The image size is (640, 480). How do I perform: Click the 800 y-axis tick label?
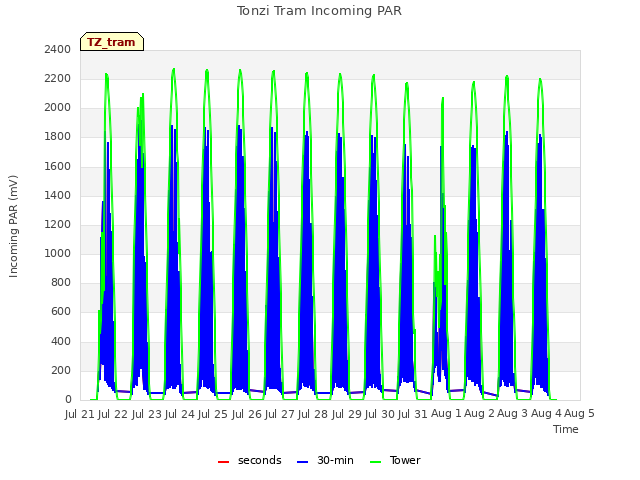61,282
